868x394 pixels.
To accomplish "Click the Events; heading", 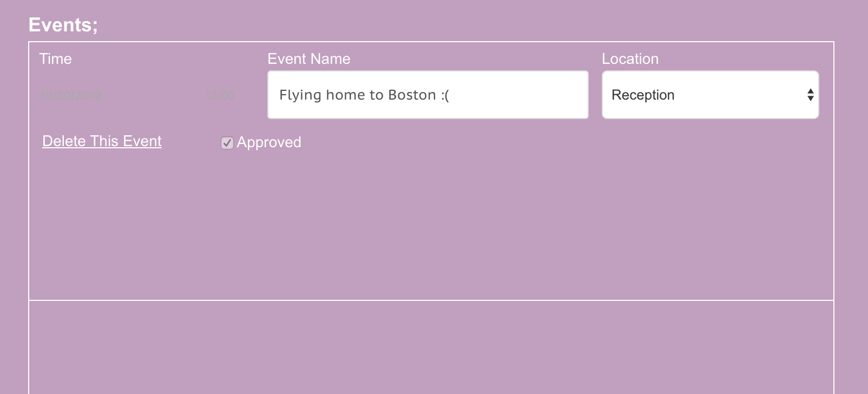I will pyautogui.click(x=63, y=25).
